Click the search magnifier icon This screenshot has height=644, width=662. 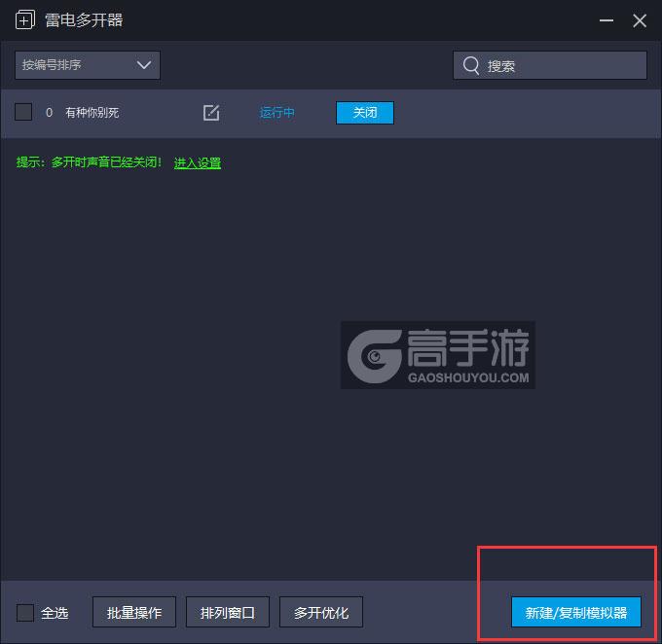point(471,65)
